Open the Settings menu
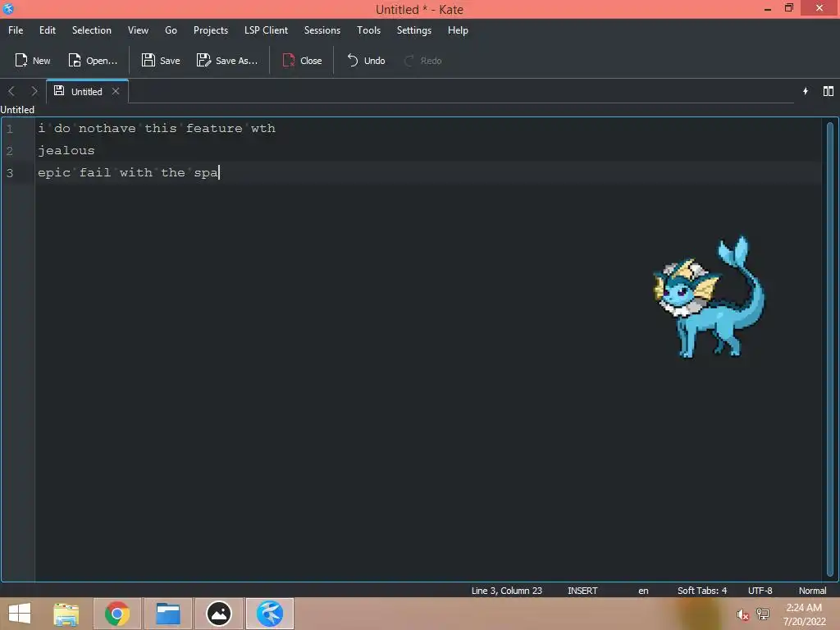The width and height of the screenshot is (840, 630). pos(414,30)
